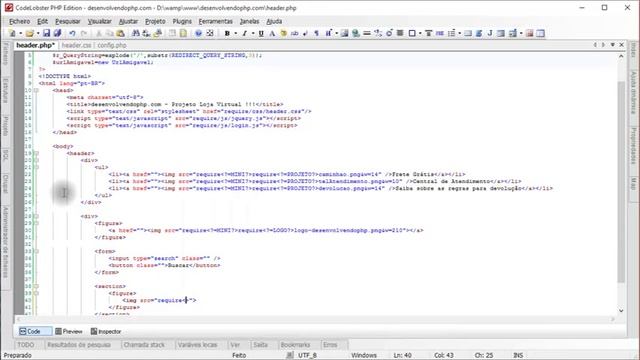640x360 pixels.
Task: Open the Plugins menu
Action: [x=182, y=21]
